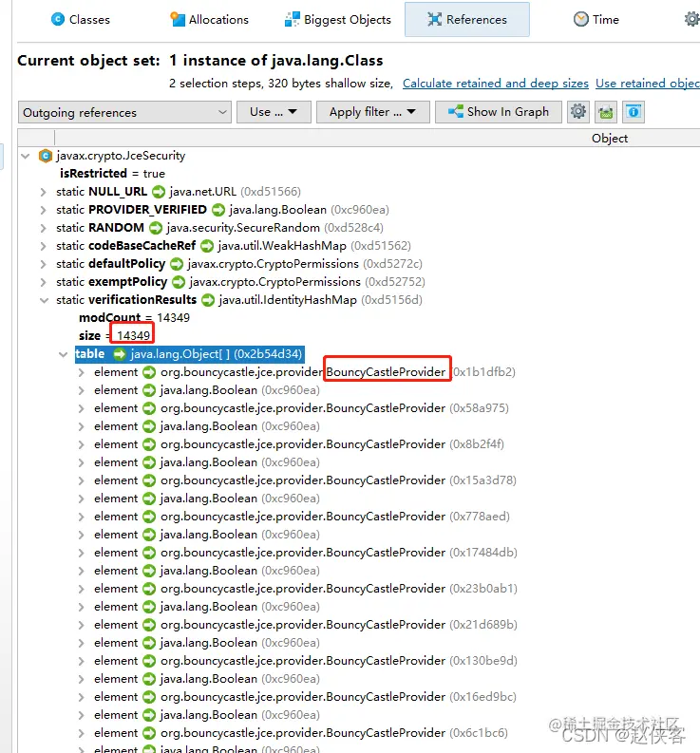The image size is (700, 753).
Task: Select the isRestricted = true row
Action: point(112,174)
